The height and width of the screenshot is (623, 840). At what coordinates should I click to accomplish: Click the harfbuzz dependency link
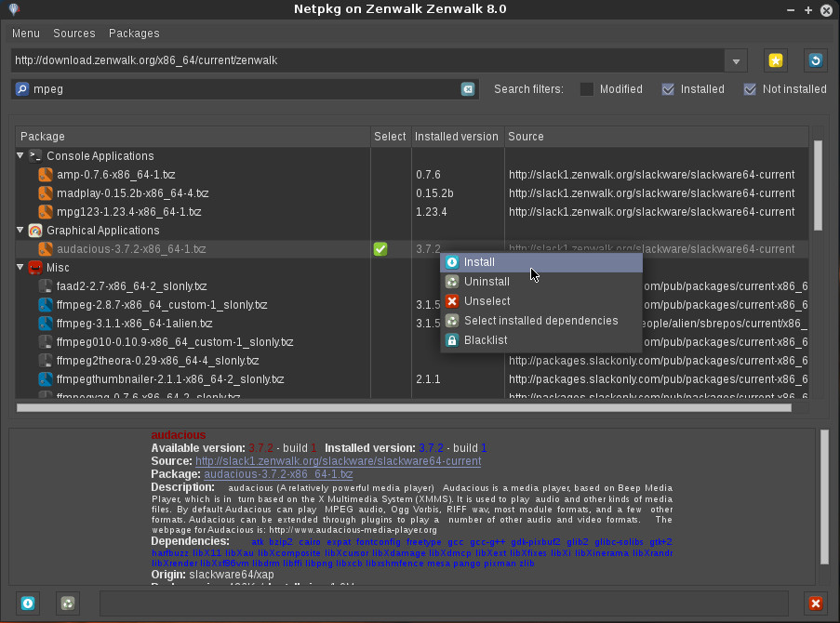tap(170, 553)
